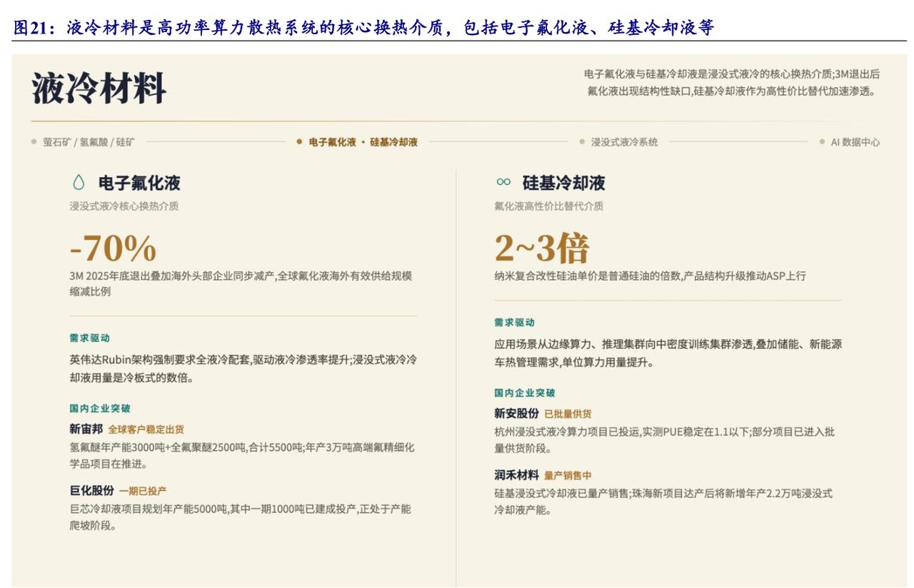
Task: Click 需求驱动 label under 电子氟化液
Action: (89, 338)
